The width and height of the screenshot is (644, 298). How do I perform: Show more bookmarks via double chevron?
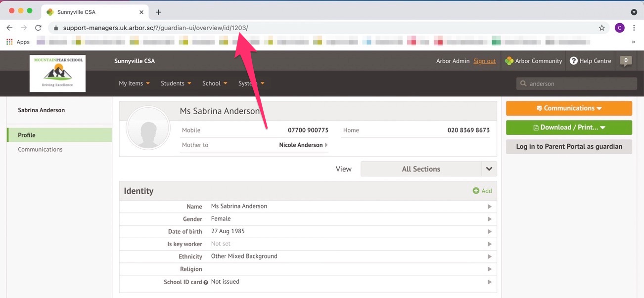634,42
